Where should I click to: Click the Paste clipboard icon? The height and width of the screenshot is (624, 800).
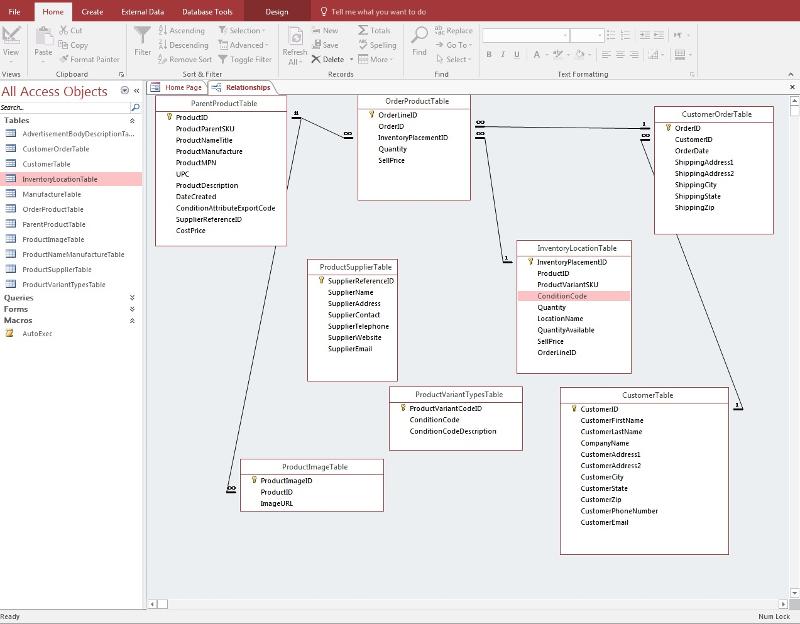click(43, 37)
